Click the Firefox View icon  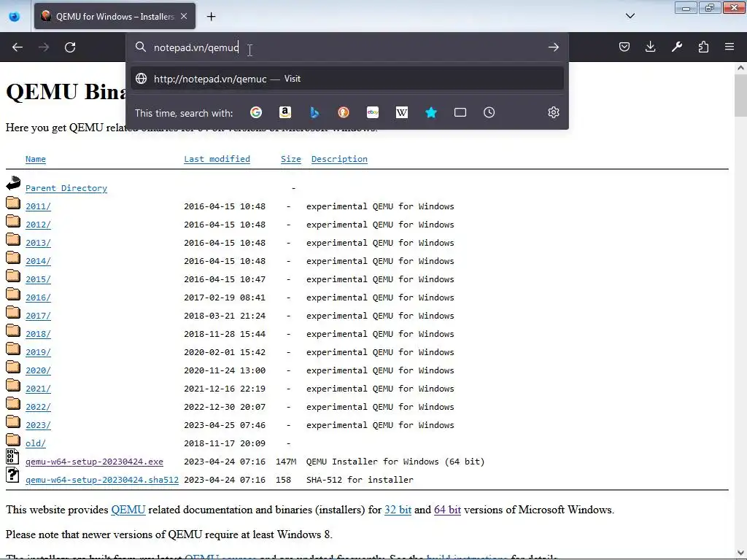pyautogui.click(x=15, y=16)
